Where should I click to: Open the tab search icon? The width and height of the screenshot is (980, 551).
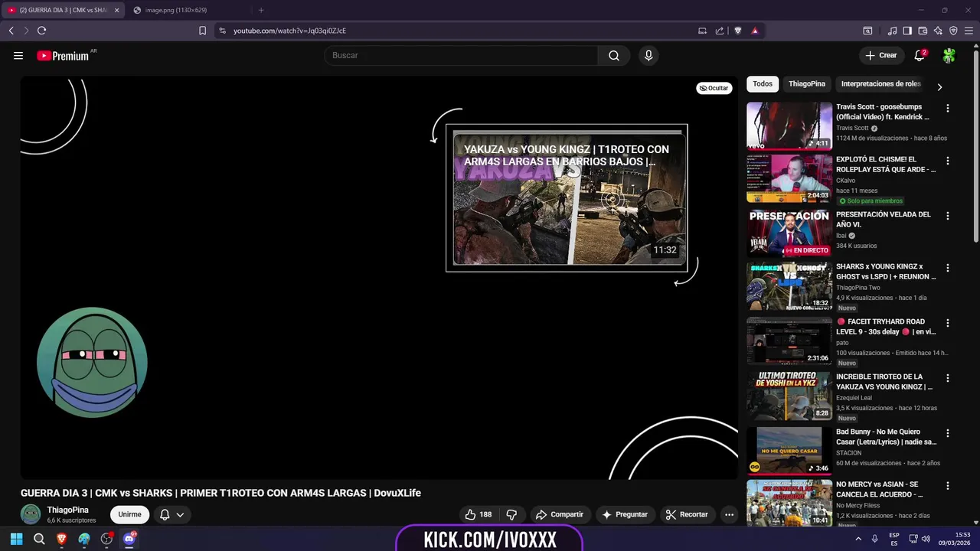pos(867,31)
